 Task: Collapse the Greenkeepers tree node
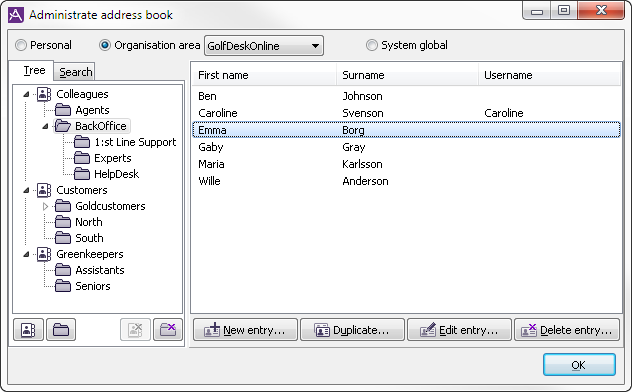coord(26,254)
